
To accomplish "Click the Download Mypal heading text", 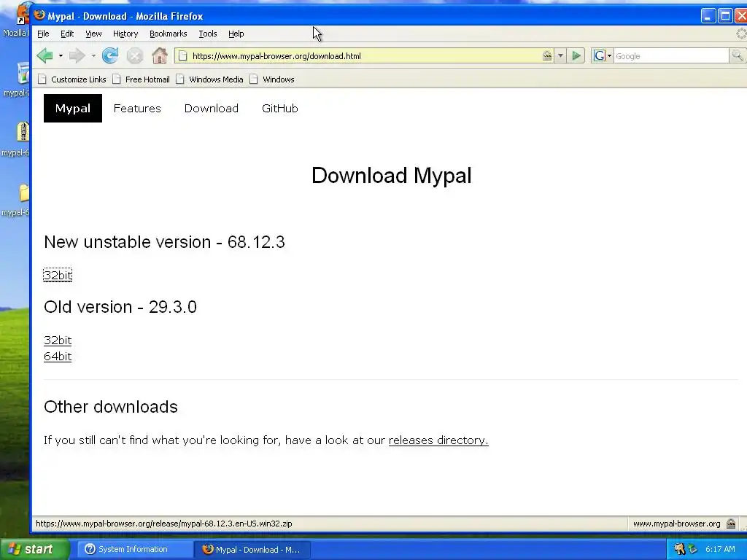I will 391,175.
